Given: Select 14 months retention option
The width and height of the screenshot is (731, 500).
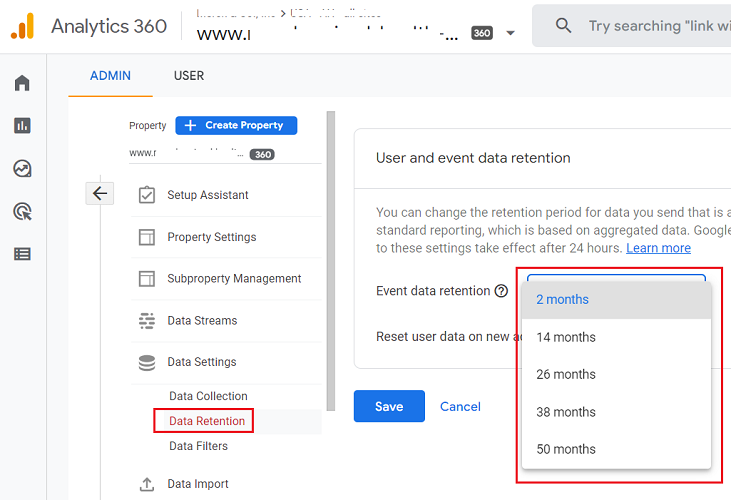Looking at the screenshot, I should pyautogui.click(x=616, y=337).
